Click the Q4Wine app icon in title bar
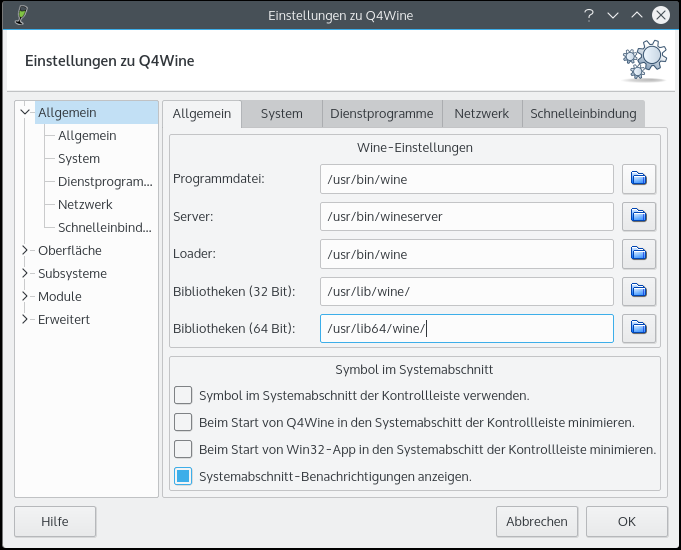Screen dimensions: 681x550 21,15
